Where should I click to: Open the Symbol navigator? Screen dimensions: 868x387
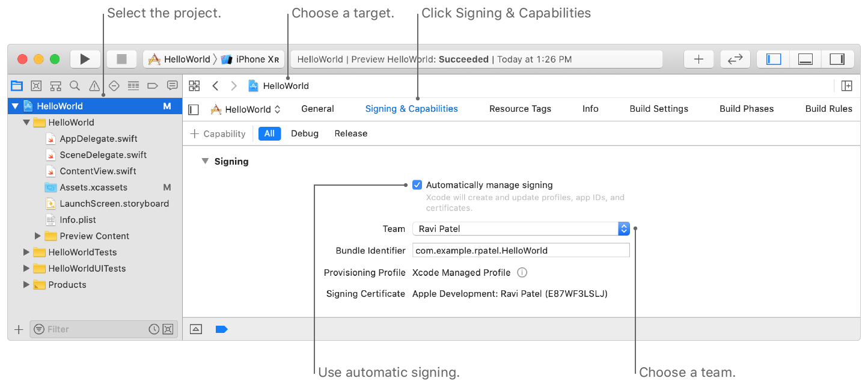pos(56,86)
